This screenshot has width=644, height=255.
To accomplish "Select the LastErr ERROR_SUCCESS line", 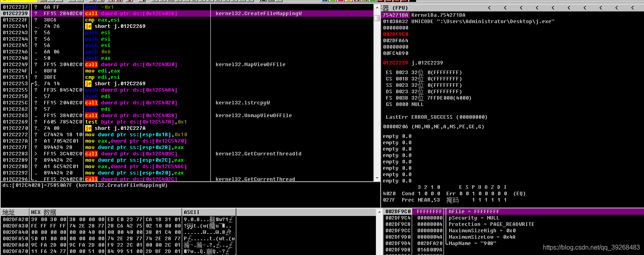I will [x=437, y=117].
